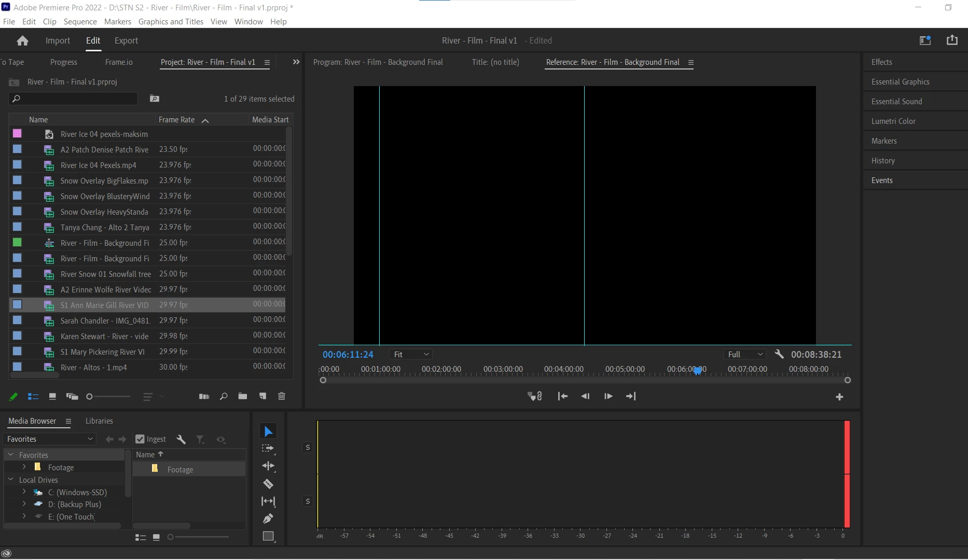This screenshot has width=968, height=560.
Task: Open the Essential Sound panel
Action: click(x=896, y=101)
